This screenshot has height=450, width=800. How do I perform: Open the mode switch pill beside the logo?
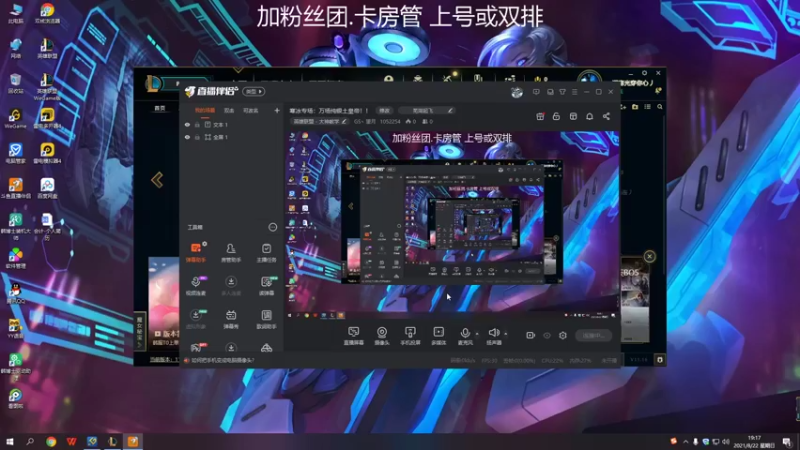pos(254,91)
